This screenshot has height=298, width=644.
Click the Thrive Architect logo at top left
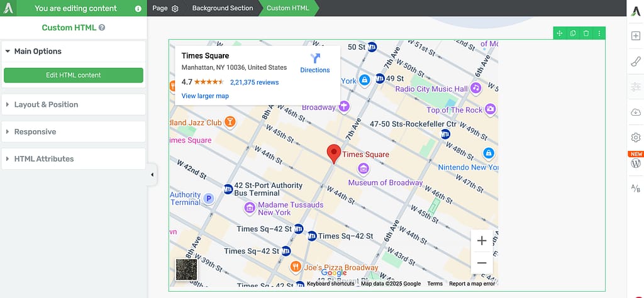8,8
